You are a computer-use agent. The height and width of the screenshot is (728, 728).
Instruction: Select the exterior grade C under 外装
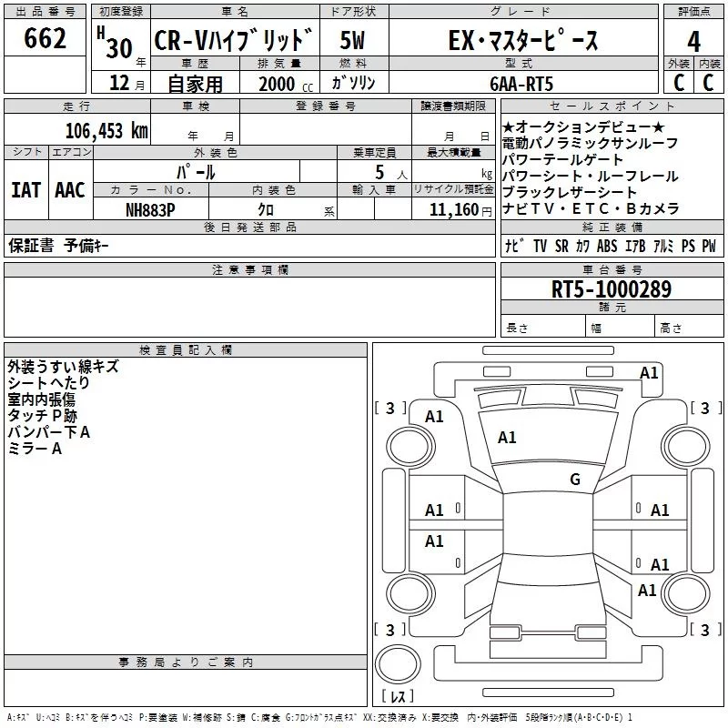point(679,83)
